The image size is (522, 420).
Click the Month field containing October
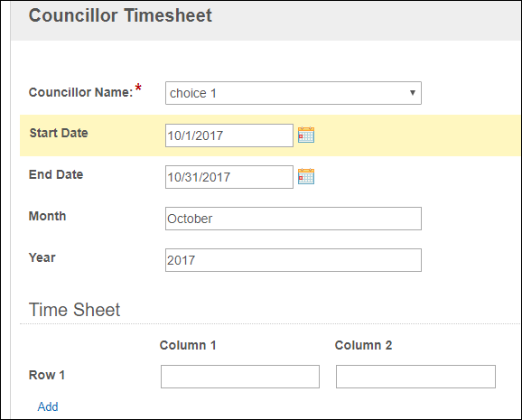294,219
